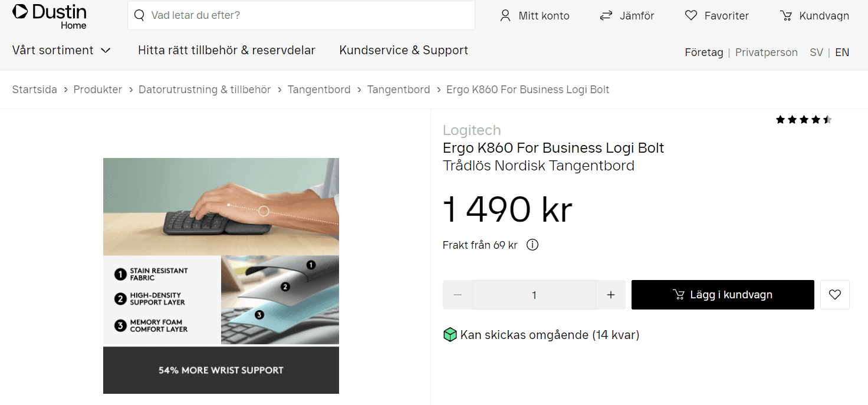The image size is (868, 405).
Task: Switch to Privatperson customer type
Action: pos(767,52)
